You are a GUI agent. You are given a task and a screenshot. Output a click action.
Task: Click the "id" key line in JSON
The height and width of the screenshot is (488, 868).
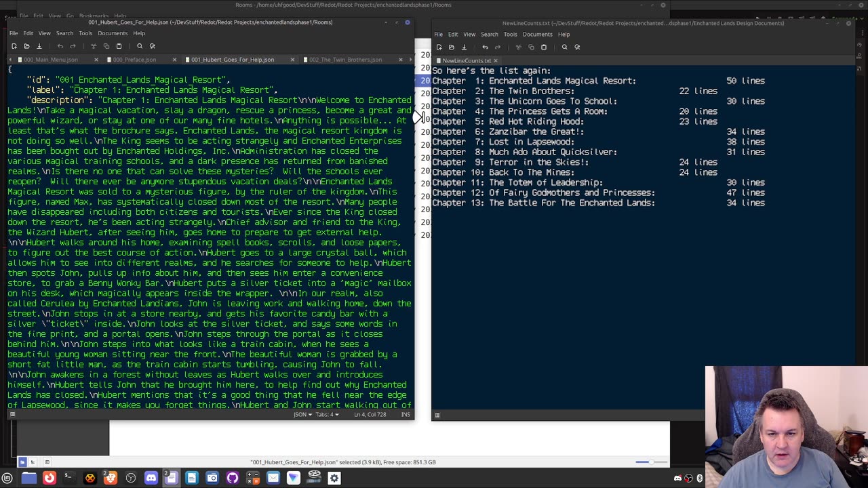128,79
